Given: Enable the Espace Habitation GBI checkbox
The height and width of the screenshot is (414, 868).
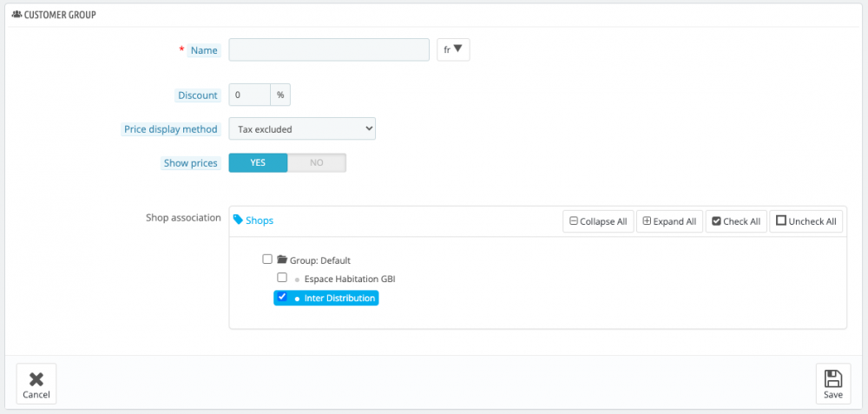Looking at the screenshot, I should pyautogui.click(x=282, y=278).
